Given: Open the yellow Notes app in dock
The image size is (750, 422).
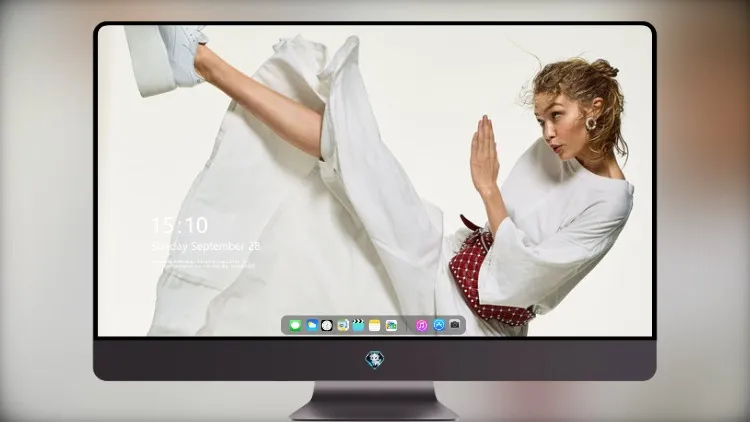Looking at the screenshot, I should 375,325.
